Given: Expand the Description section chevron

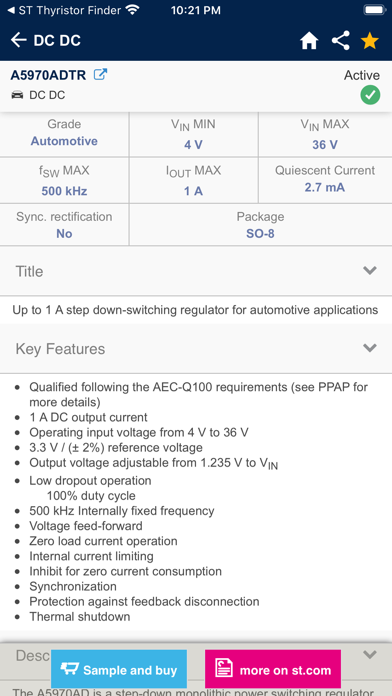Looking at the screenshot, I should [369, 654].
